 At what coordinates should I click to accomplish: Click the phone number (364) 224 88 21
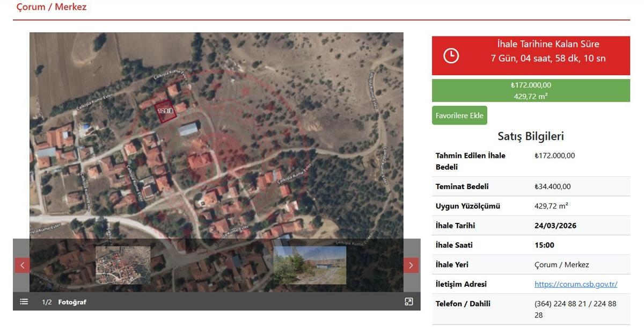560,304
